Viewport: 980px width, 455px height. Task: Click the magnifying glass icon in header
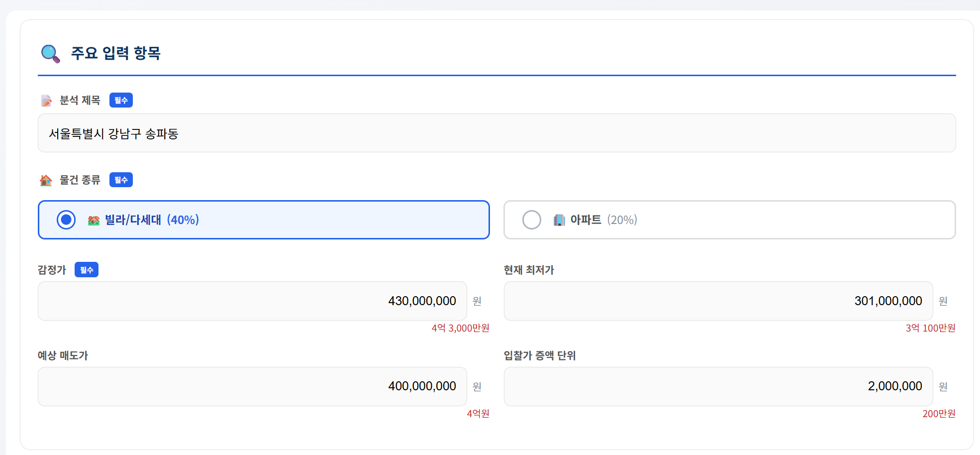point(50,53)
